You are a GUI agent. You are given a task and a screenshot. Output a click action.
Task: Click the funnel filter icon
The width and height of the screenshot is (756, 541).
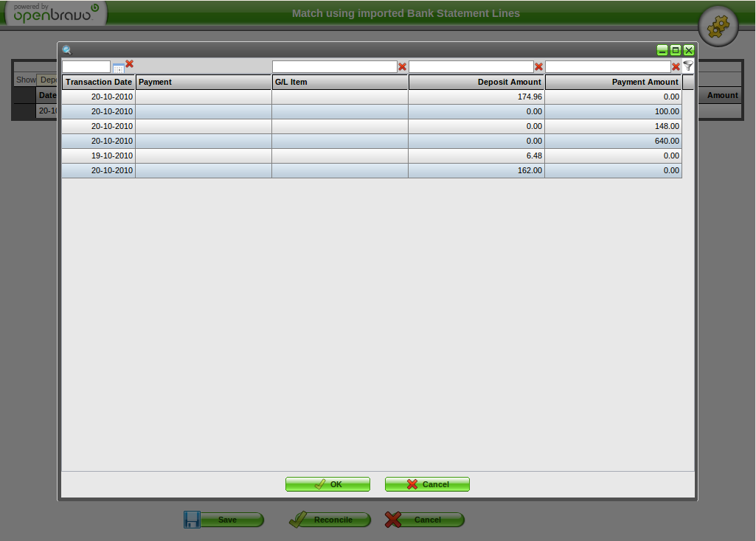click(x=688, y=66)
